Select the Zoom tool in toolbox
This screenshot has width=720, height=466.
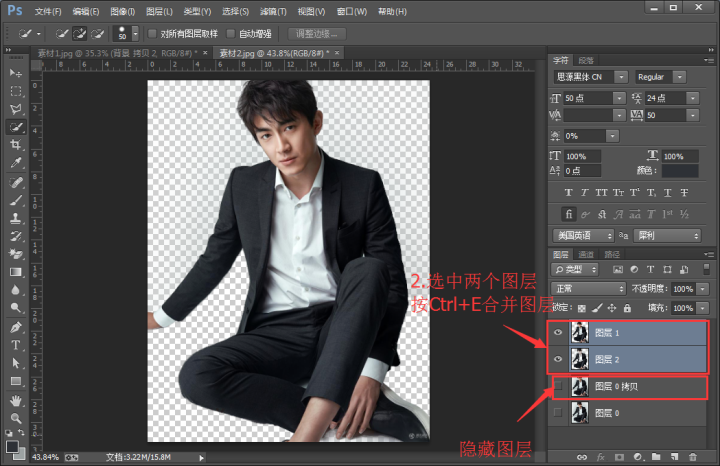click(16, 418)
